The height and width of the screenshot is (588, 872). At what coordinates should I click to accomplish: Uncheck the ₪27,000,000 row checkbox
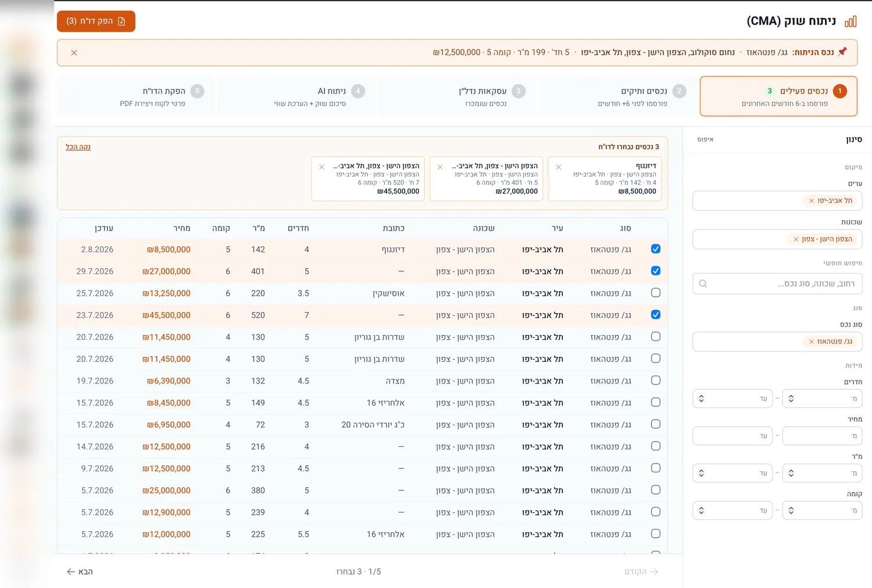[x=656, y=271]
